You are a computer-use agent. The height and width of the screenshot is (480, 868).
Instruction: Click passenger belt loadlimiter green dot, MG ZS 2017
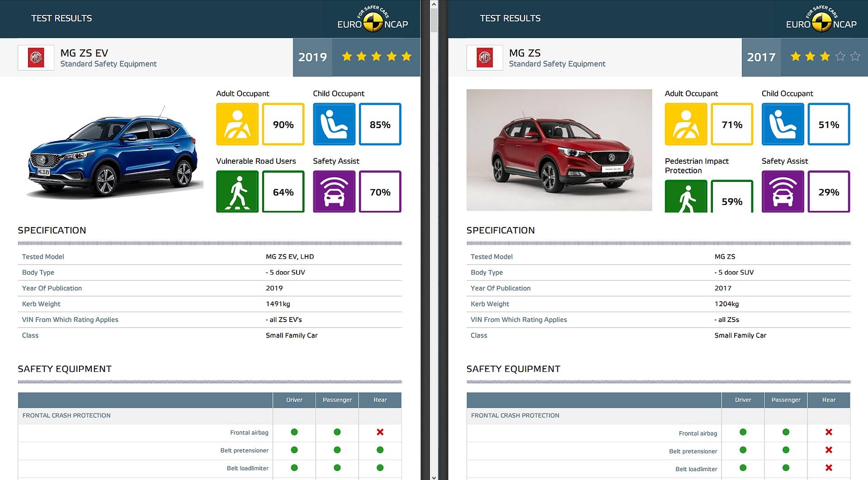pyautogui.click(x=786, y=468)
